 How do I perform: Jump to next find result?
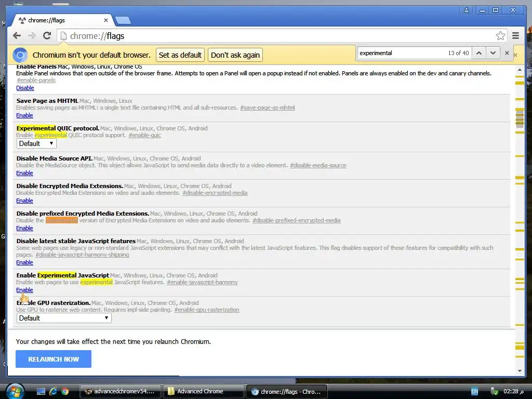pos(493,53)
